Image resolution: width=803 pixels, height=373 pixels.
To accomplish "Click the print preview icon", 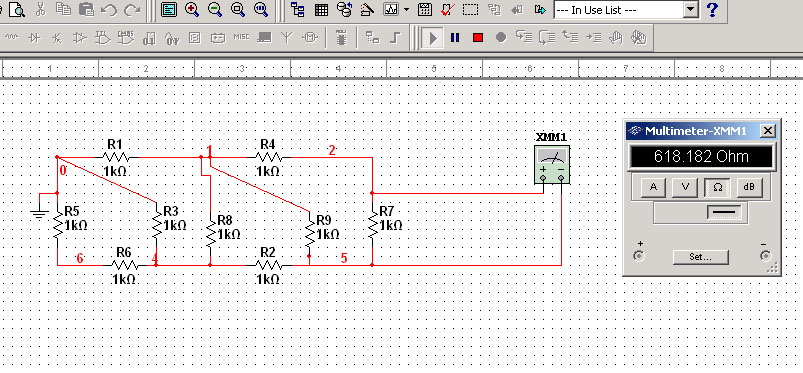I will click(x=17, y=9).
